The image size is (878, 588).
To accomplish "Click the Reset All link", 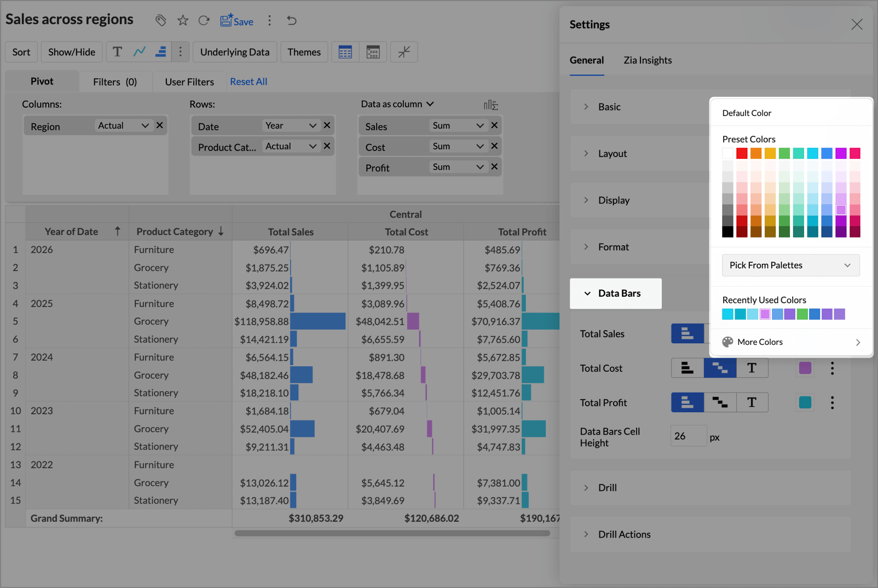I will tap(249, 82).
